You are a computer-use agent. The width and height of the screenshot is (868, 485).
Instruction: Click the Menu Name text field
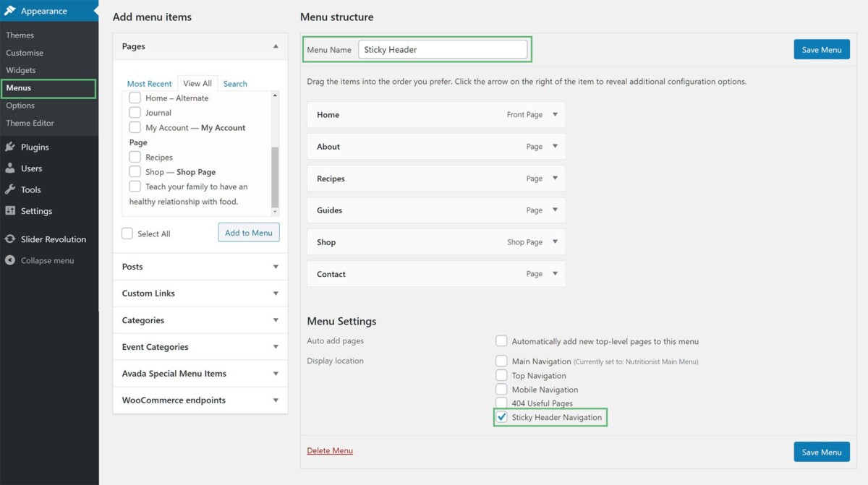[443, 49]
